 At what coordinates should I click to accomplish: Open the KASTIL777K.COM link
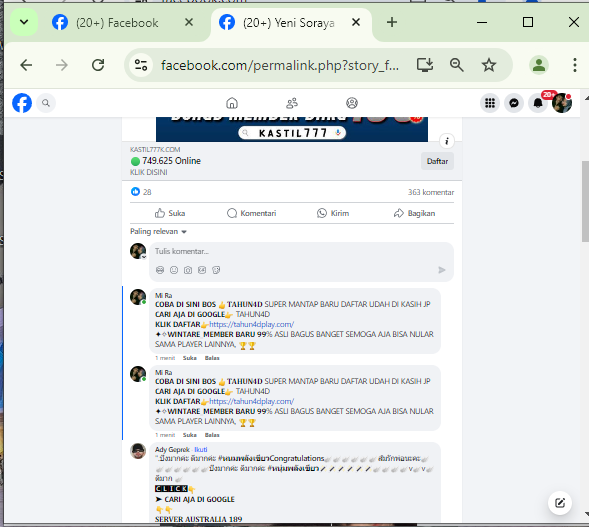[x=155, y=149]
